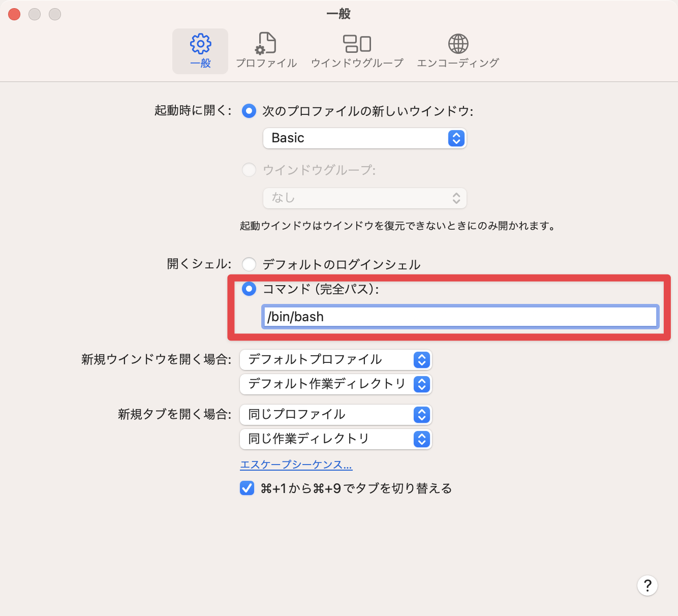Switch to ウインドウグループ settings

(356, 51)
